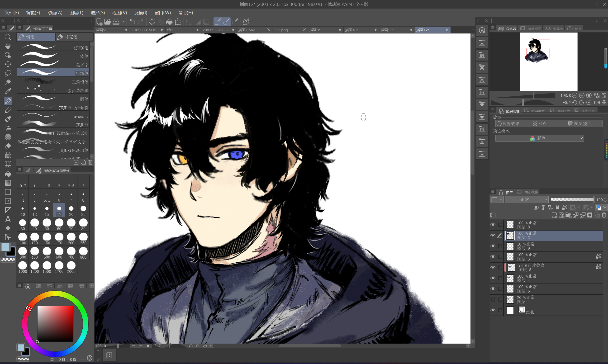Click the layer opacity slider

coord(572,200)
